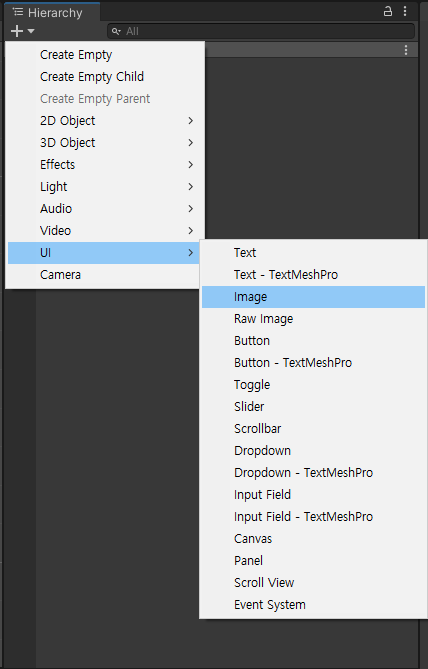
Task: Add a Scrollbar UI element
Action: 314,429
